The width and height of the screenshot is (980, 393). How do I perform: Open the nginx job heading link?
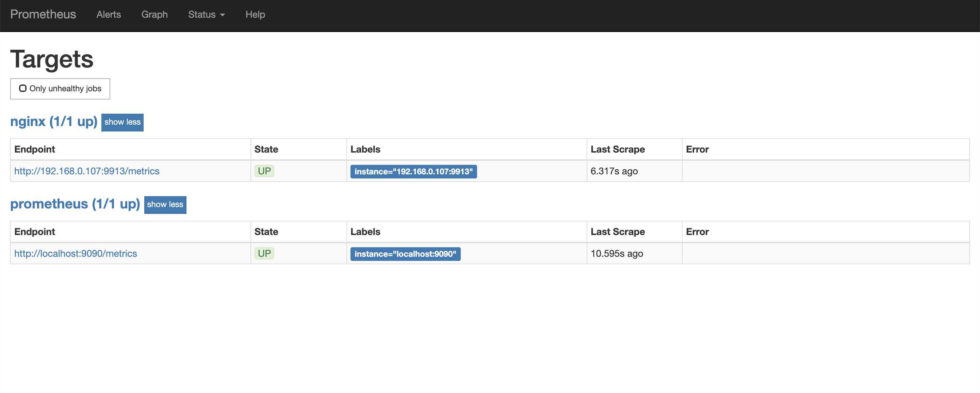click(54, 122)
